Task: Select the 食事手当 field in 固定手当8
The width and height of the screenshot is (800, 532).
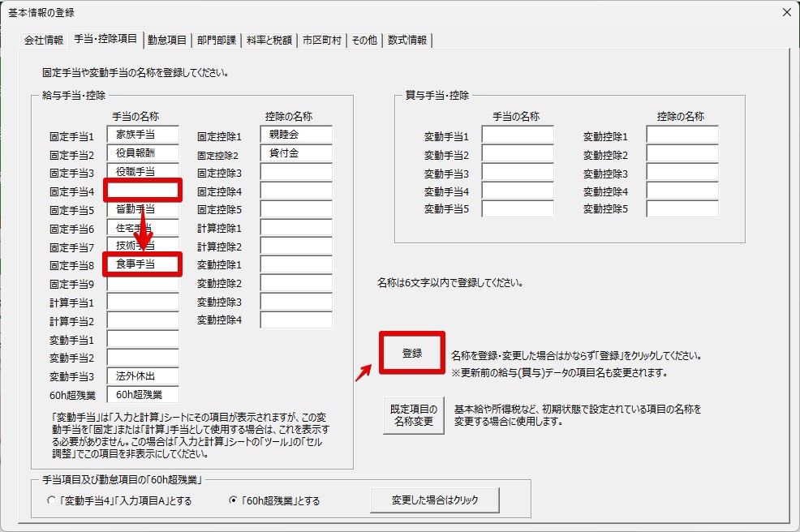Action: click(143, 264)
